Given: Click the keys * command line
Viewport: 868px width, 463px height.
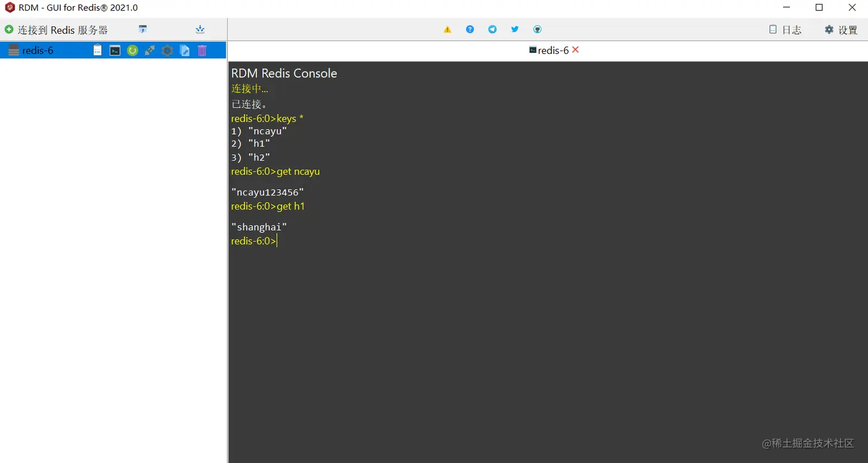Looking at the screenshot, I should (268, 119).
